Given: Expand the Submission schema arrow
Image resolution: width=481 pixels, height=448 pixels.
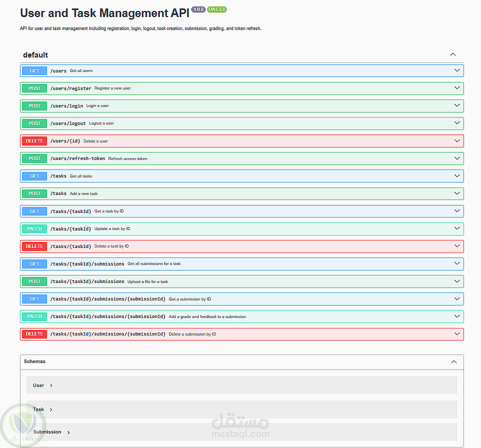Looking at the screenshot, I should pos(69,432).
